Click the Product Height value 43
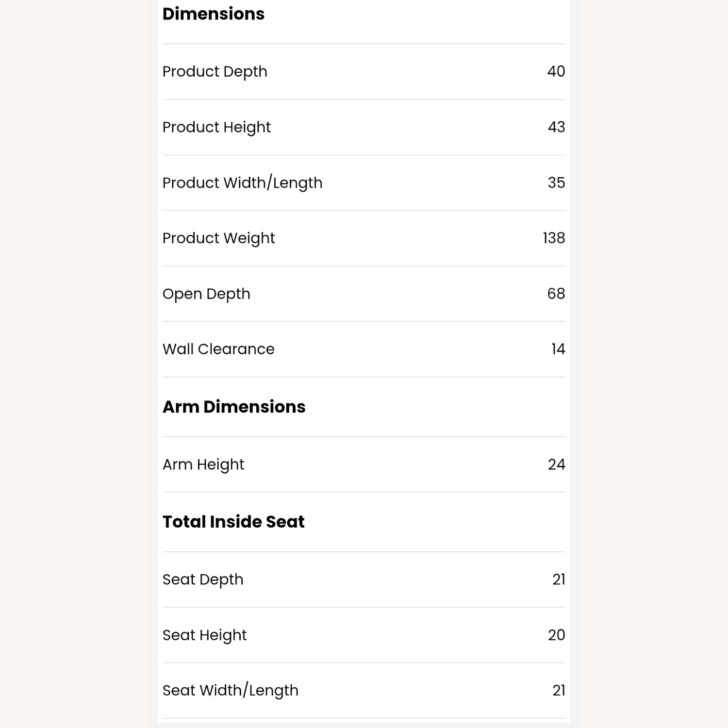 coord(556,127)
